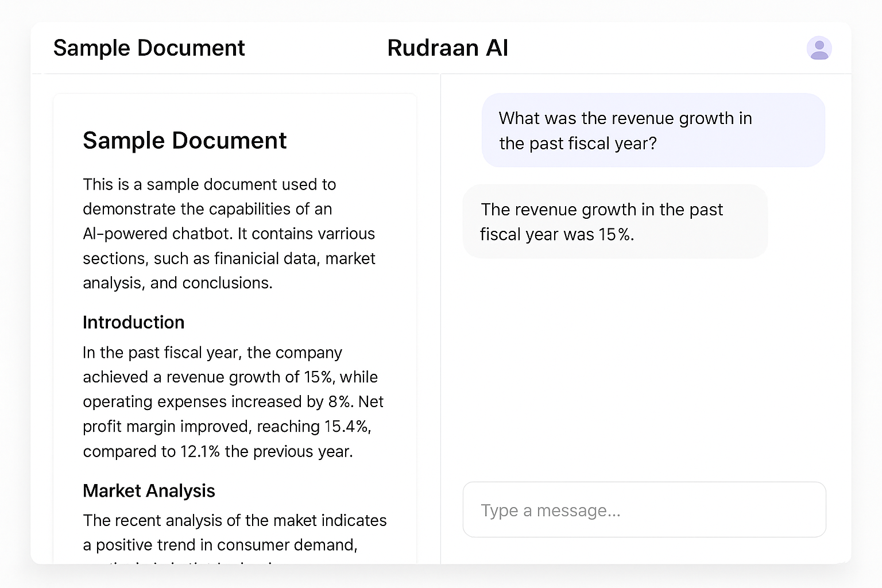Screen dimensions: 882x588
Task: Select the "Sample Document" title in top bar
Action: 149,48
